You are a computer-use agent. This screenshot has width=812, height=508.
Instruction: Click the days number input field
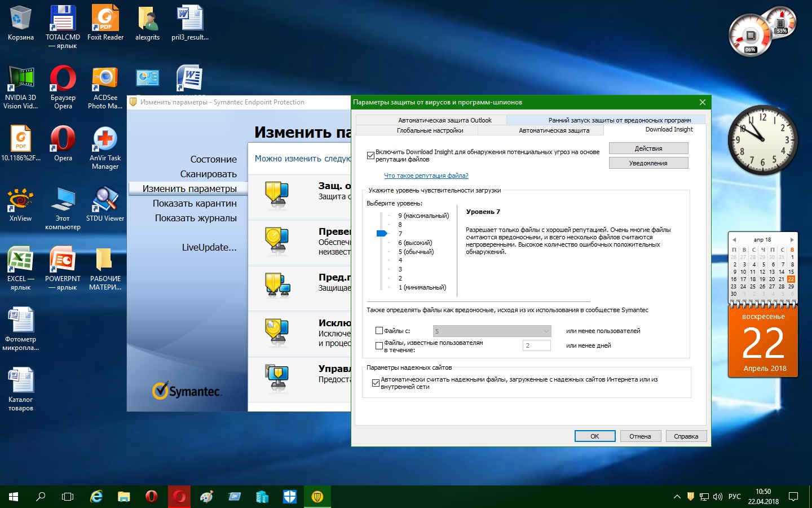[536, 345]
